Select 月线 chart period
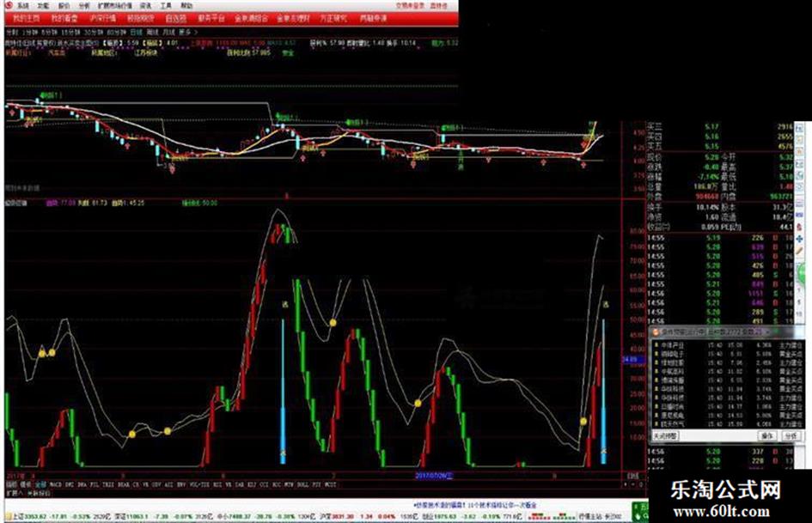Viewport: 812px width, 523px height. click(x=168, y=32)
